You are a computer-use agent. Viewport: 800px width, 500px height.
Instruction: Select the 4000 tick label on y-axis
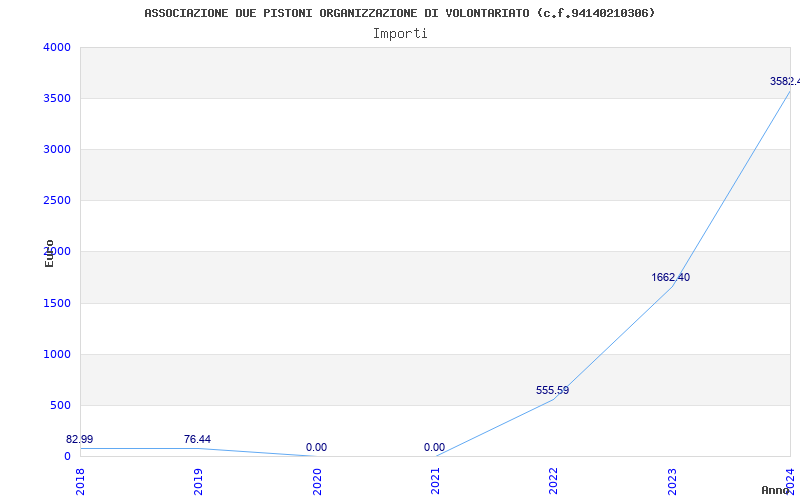coord(57,47)
